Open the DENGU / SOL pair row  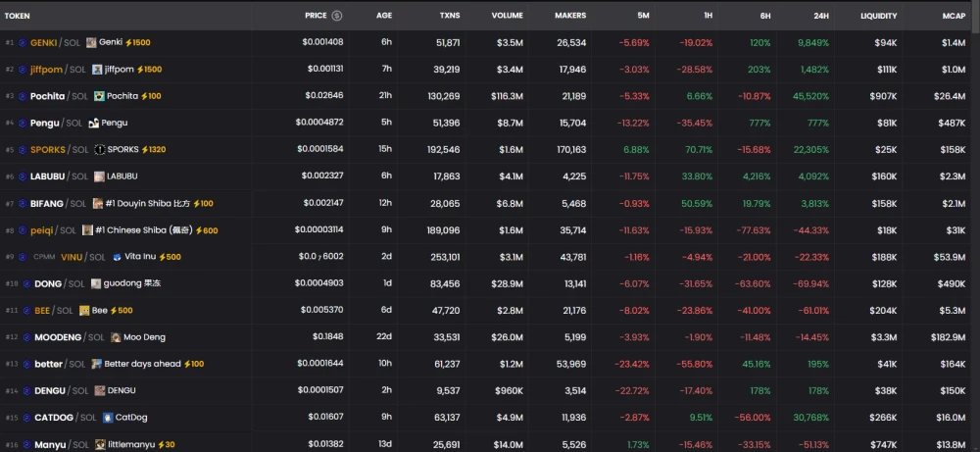(x=486, y=391)
